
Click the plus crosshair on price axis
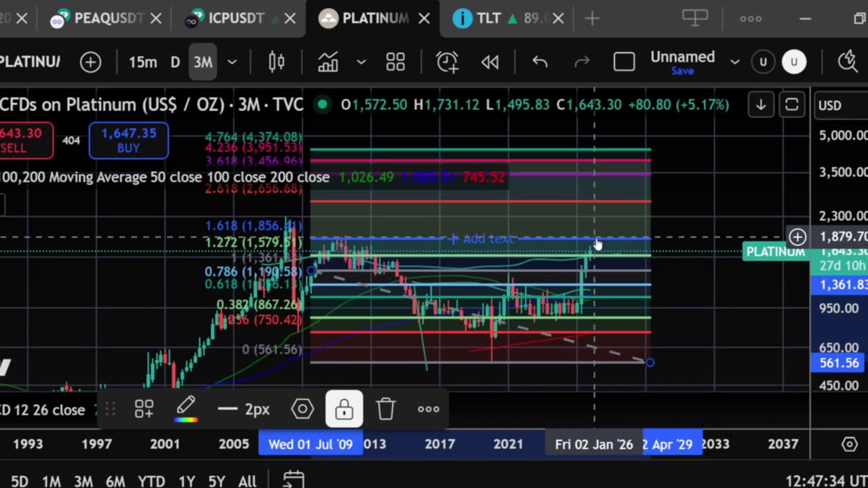(797, 237)
